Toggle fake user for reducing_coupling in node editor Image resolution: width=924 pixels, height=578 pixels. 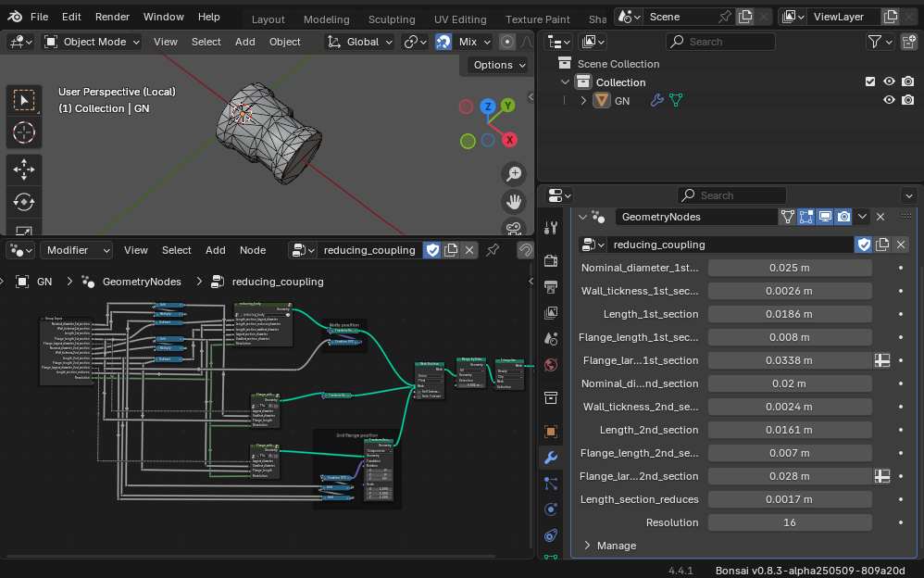click(432, 250)
